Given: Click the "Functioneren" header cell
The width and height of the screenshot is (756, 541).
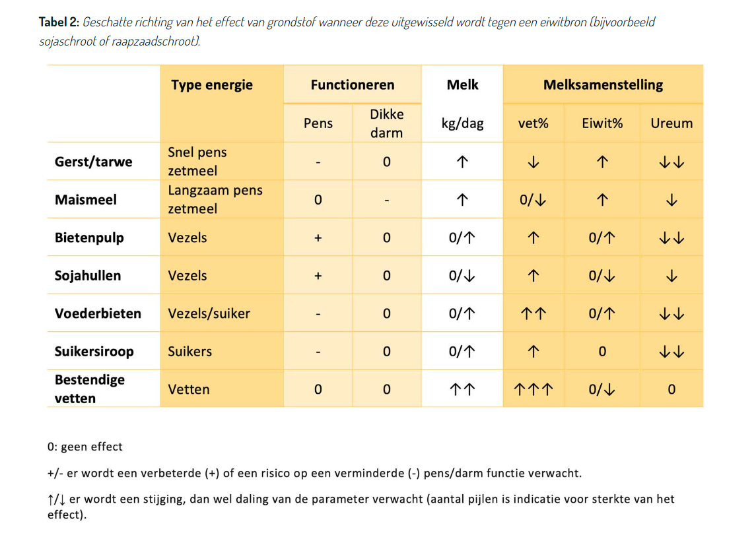Looking at the screenshot, I should (353, 85).
